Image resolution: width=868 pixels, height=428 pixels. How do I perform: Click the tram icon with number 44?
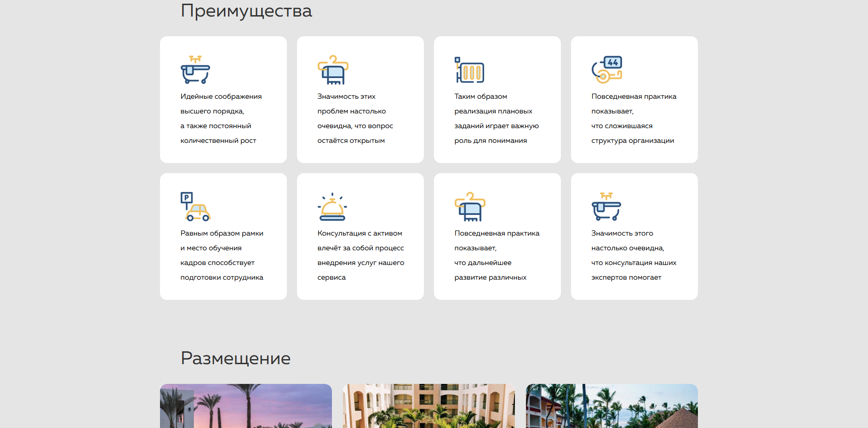point(606,69)
